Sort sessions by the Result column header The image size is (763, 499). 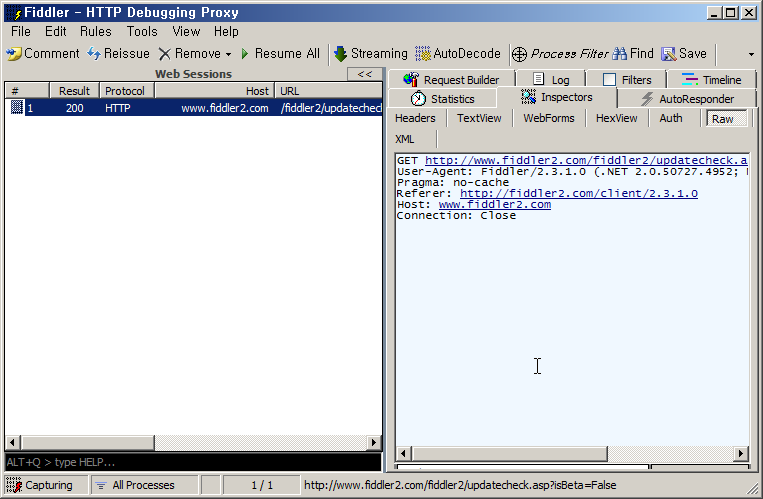(74, 91)
